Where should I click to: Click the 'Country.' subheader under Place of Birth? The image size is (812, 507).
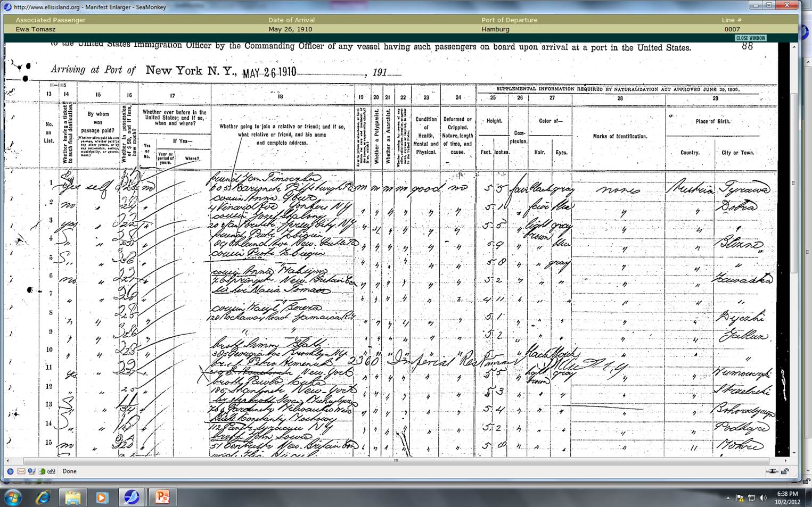690,153
